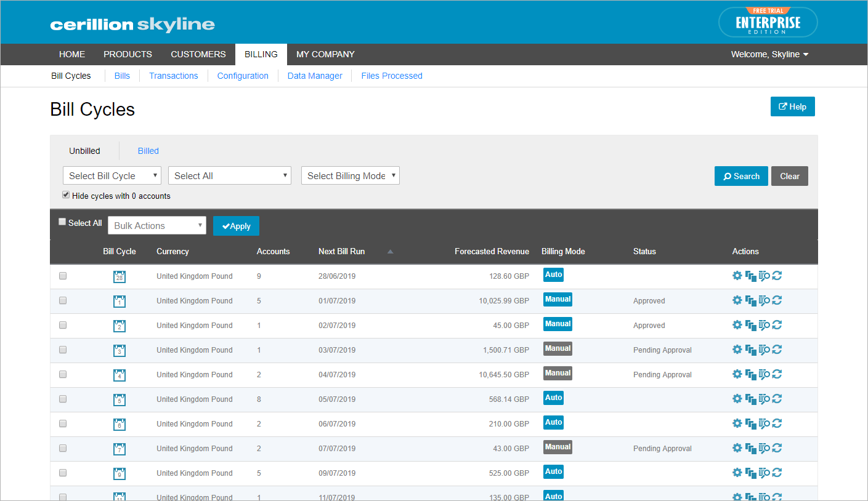The width and height of the screenshot is (868, 501).
Task: Click the Apply button
Action: coord(236,226)
